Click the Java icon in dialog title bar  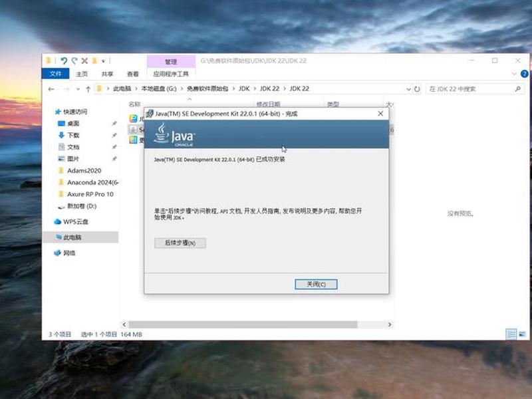[x=150, y=114]
